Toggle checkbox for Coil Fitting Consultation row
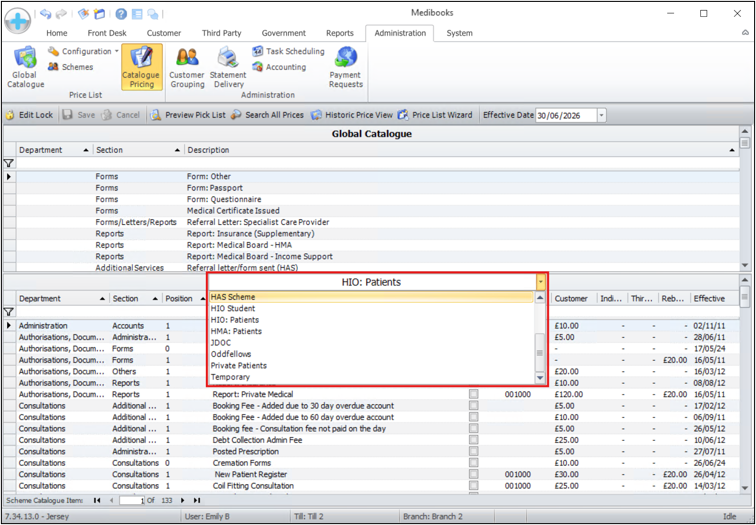 [x=474, y=486]
